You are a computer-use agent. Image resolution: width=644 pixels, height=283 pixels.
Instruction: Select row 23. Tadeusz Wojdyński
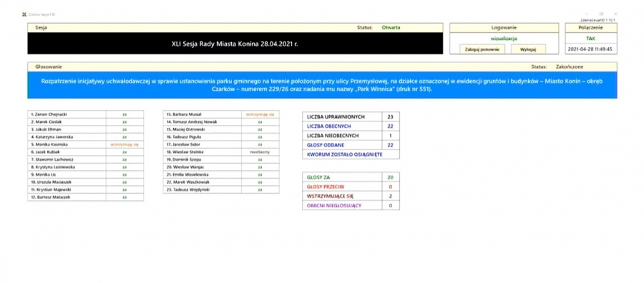(221, 189)
